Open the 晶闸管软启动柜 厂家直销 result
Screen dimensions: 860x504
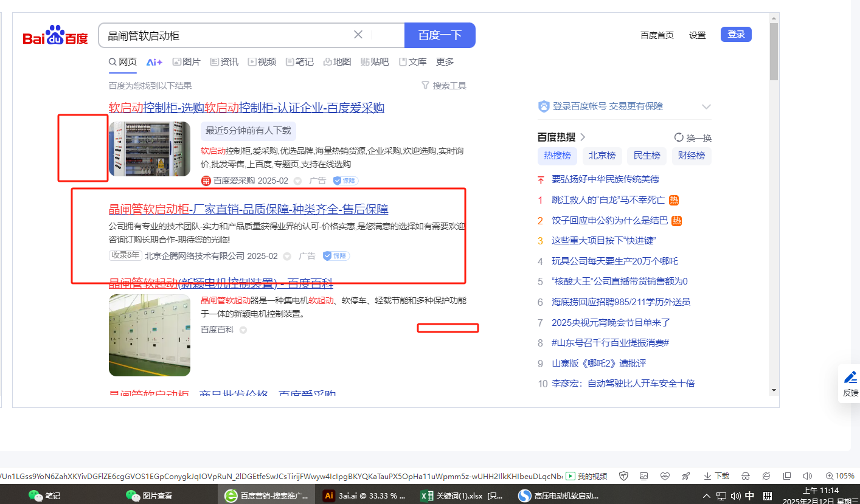click(x=248, y=210)
